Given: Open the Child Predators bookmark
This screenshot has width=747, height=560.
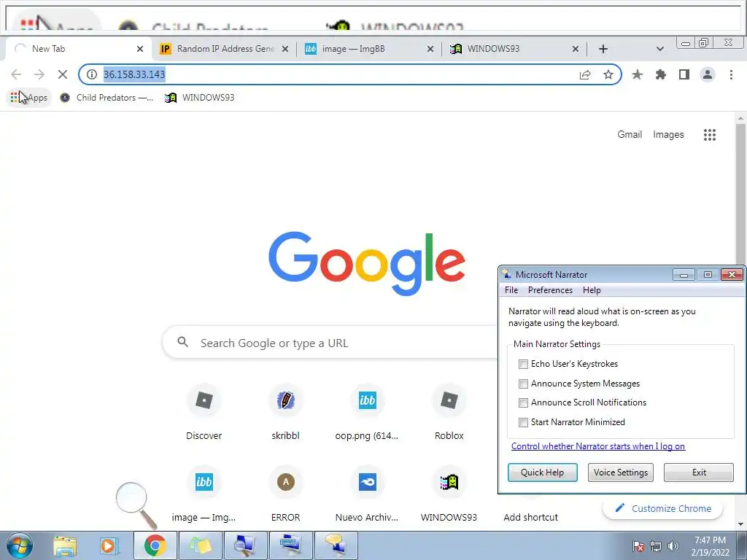Looking at the screenshot, I should pos(107,98).
